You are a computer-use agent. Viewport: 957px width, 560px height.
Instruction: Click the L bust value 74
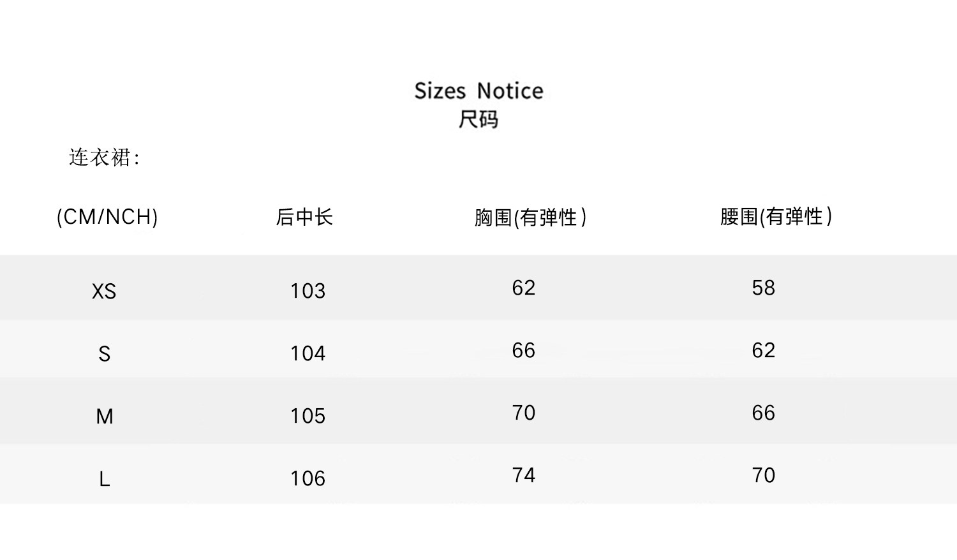(x=523, y=476)
